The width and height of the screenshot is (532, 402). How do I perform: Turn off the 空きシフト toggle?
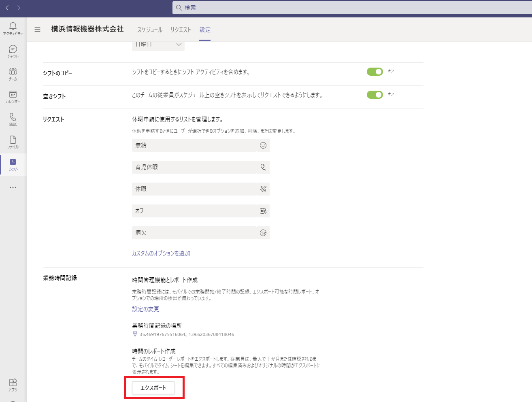[375, 95]
